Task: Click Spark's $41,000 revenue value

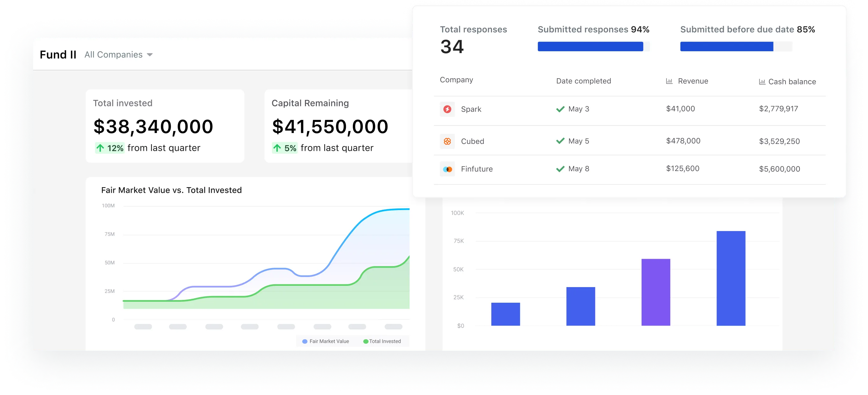Action: coord(680,109)
